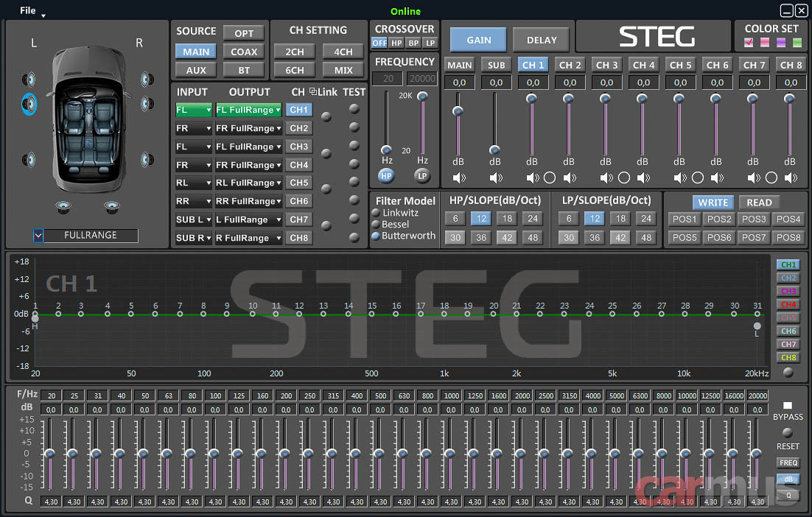The height and width of the screenshot is (517, 812).
Task: Select the front-right tweeter speaker on car diagram
Action: (x=147, y=80)
